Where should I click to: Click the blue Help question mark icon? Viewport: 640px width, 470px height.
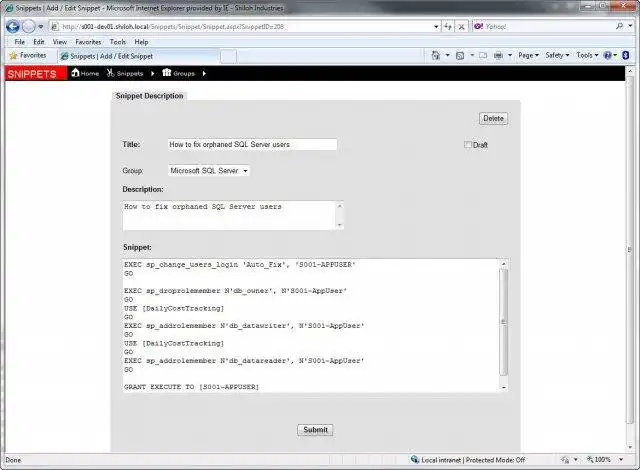610,55
